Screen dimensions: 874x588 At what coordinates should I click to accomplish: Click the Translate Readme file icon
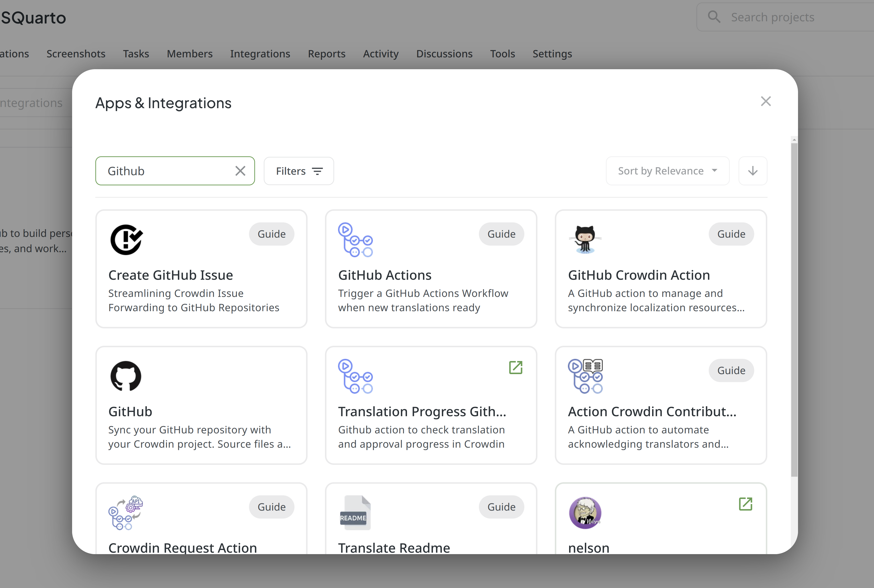(355, 513)
